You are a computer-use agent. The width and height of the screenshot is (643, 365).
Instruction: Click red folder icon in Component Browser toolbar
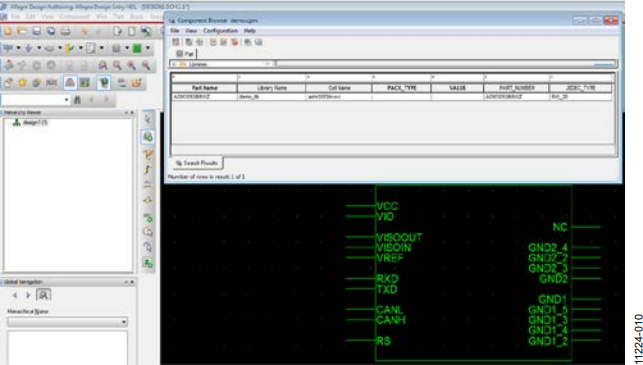235,42
